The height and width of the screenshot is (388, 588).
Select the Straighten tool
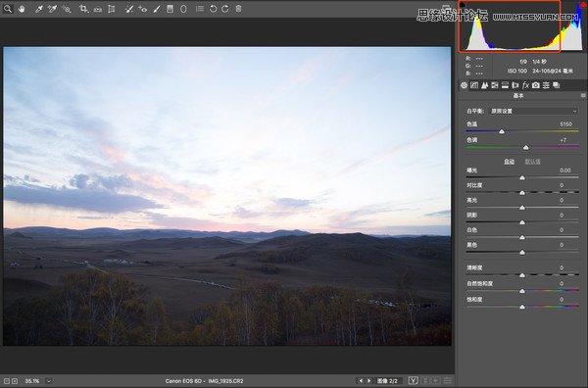[97, 9]
